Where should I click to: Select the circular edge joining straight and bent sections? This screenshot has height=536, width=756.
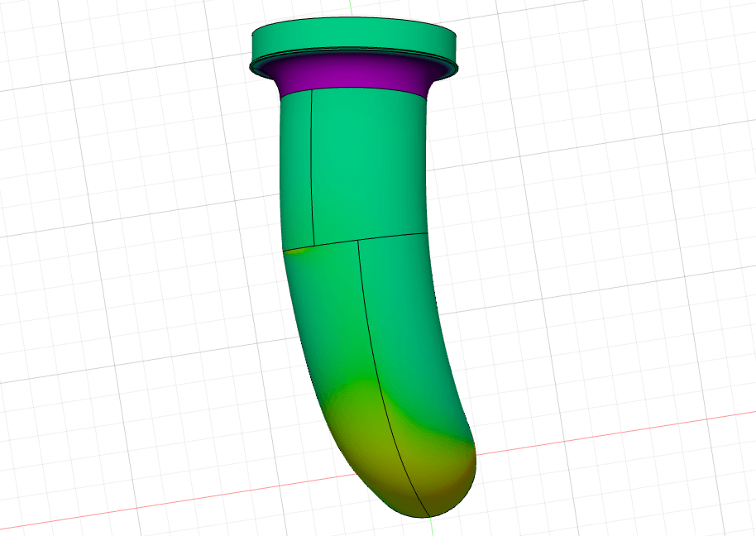click(356, 241)
